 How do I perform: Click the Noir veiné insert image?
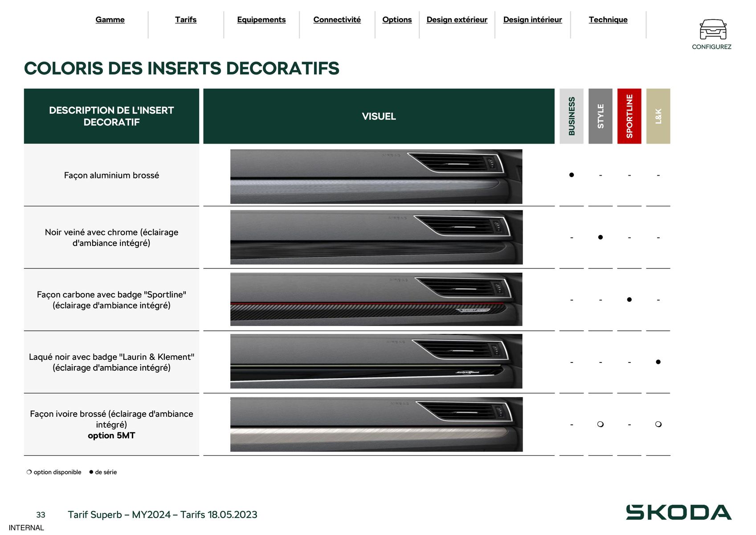click(x=376, y=237)
